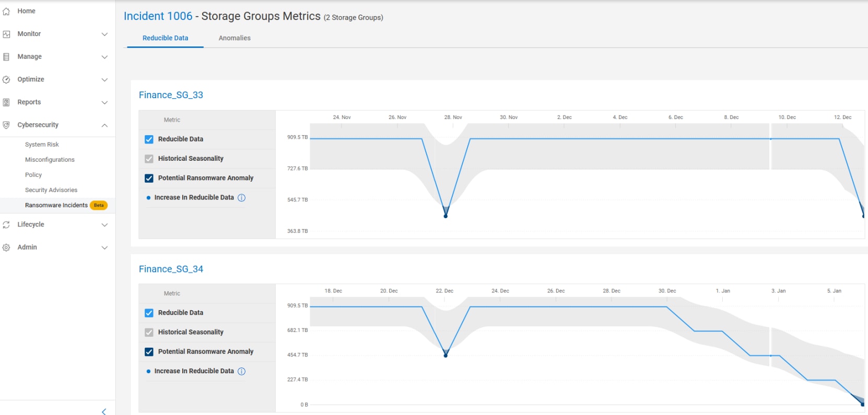Click the Optimize gauge icon in sidebar
This screenshot has height=415, width=868.
point(6,79)
